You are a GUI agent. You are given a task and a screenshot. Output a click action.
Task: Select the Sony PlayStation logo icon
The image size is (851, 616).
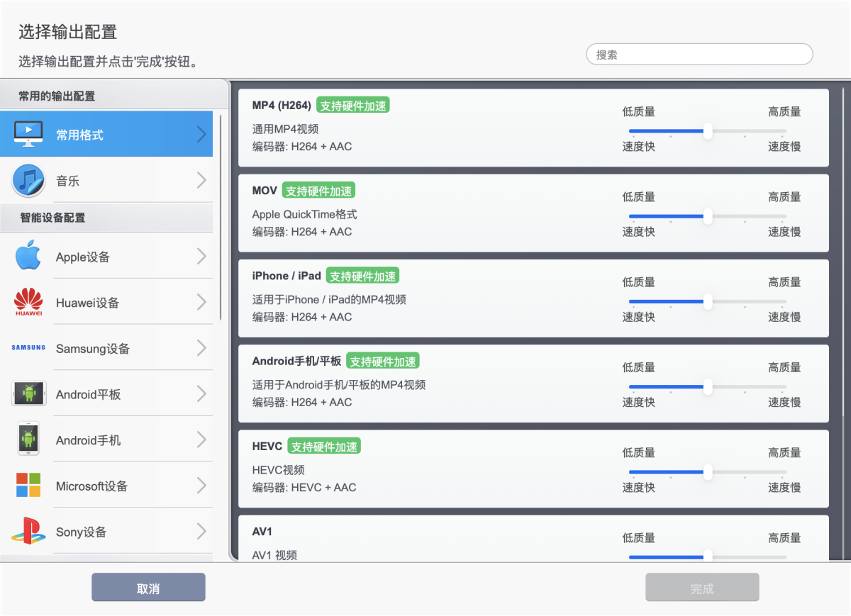(28, 532)
